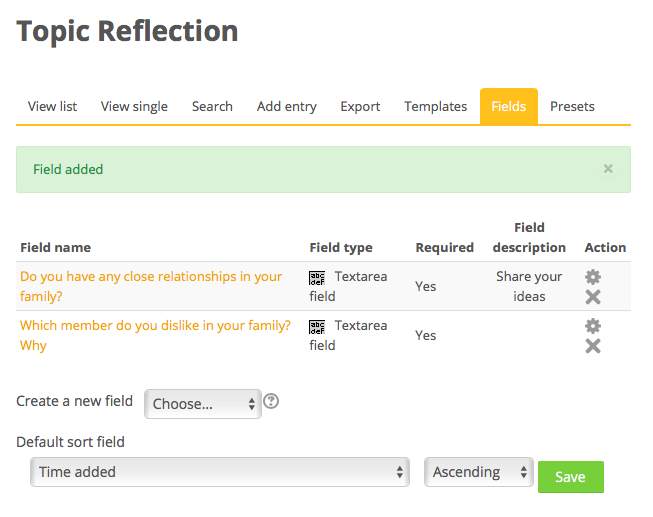This screenshot has height=517, width=653.
Task: Click Textarea icon in second field row
Action: tap(317, 327)
